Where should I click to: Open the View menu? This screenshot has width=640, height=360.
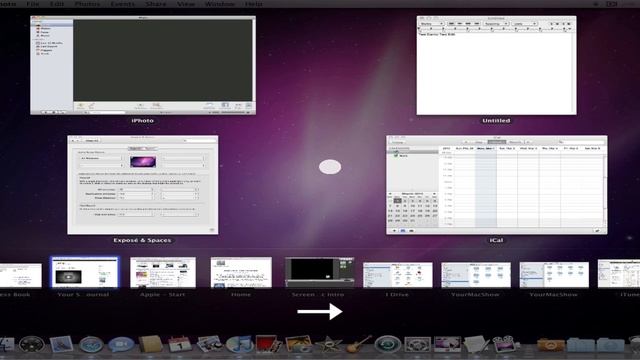[186, 4]
